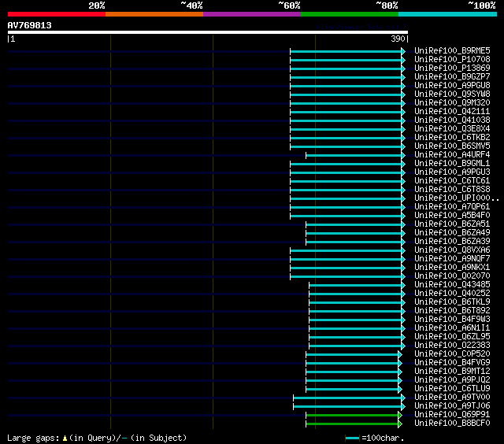Select the purple ~60% color scale segment
The width and height of the screenshot is (504, 444).
252,14
